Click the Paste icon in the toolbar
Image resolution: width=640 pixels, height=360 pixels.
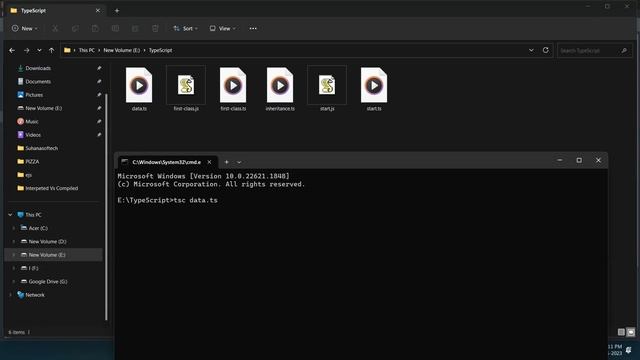pos(95,29)
